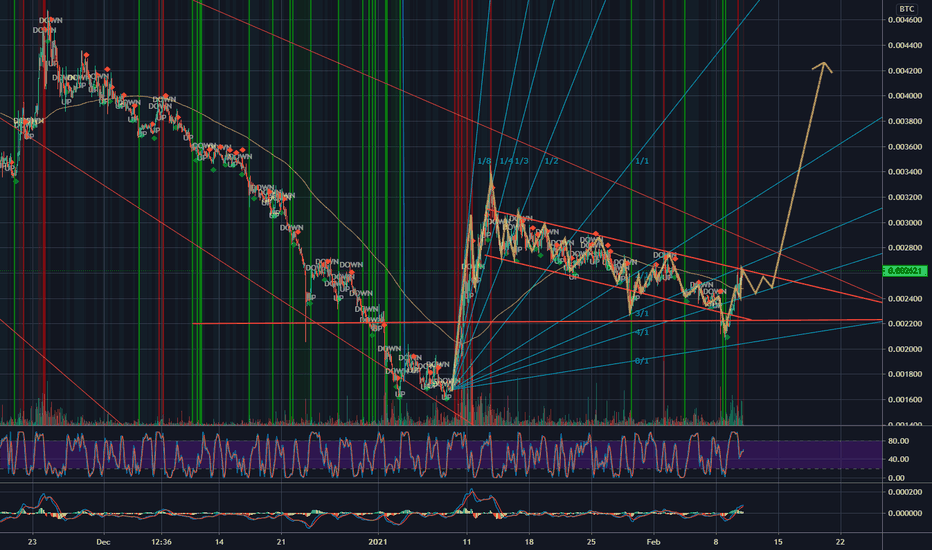
Task: Click the 2021 label on time axis
Action: [378, 542]
